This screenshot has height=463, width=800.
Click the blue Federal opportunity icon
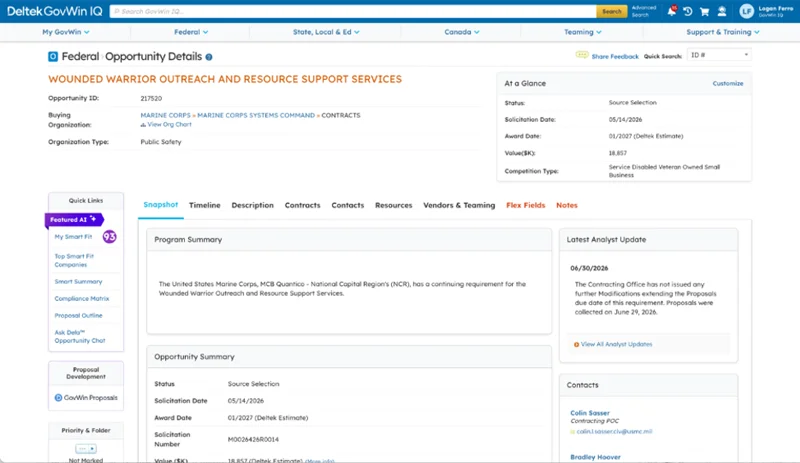point(53,57)
